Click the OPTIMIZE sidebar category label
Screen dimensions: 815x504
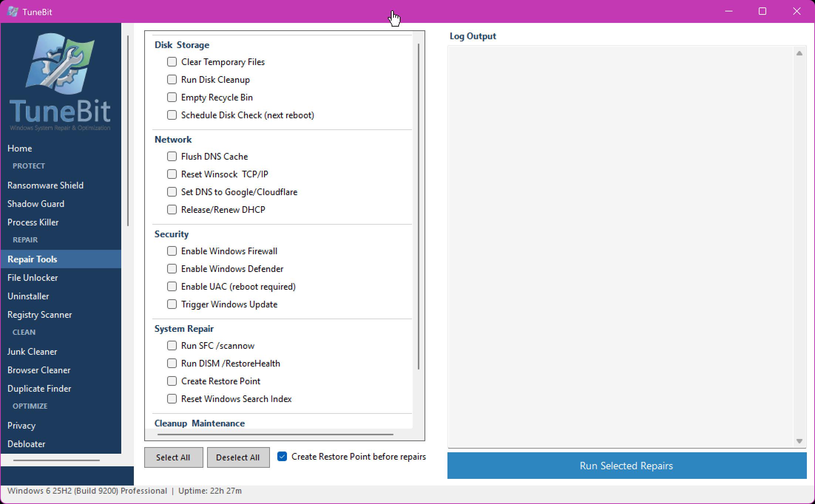30,406
